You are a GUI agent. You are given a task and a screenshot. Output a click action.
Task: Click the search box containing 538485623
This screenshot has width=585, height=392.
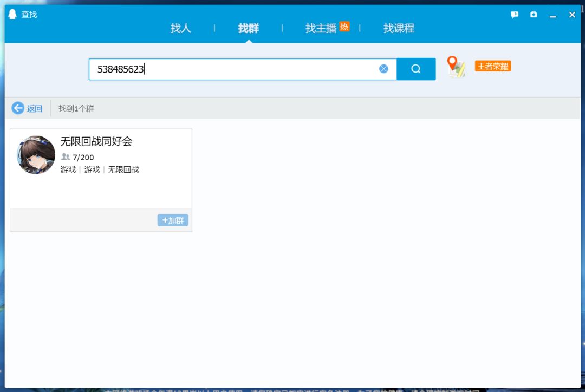pos(243,69)
